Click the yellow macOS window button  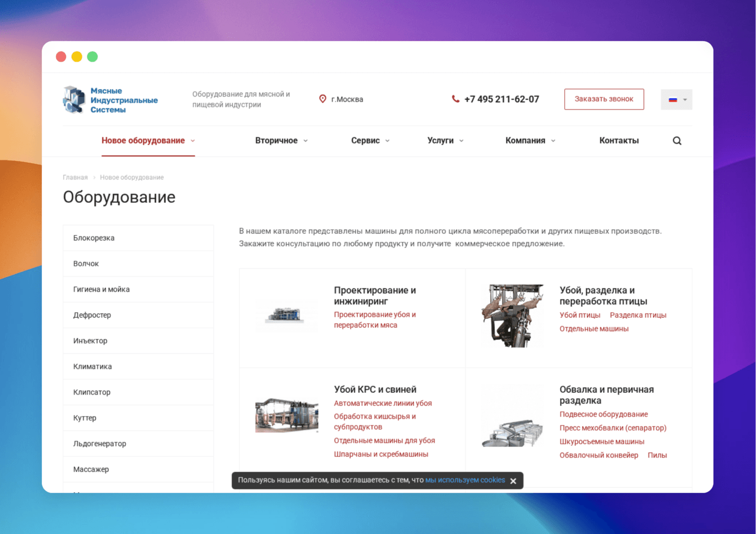77,56
